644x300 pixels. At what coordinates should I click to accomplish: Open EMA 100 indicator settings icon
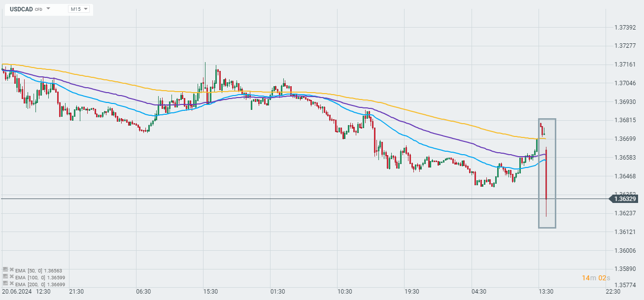(5, 277)
